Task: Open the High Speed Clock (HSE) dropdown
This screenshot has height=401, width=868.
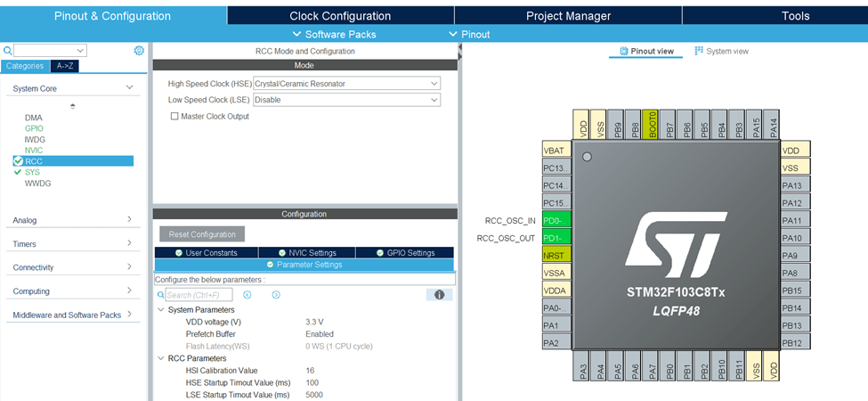Action: 346,84
